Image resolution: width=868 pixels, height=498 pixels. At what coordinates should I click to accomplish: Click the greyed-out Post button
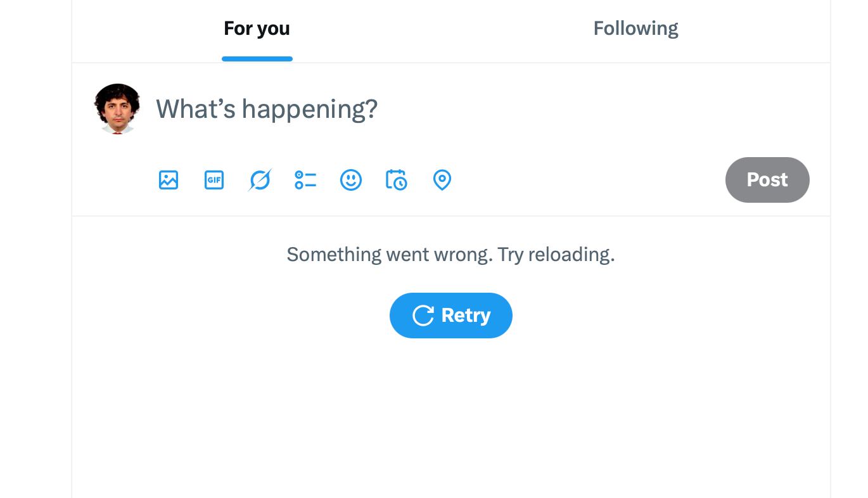pyautogui.click(x=767, y=180)
